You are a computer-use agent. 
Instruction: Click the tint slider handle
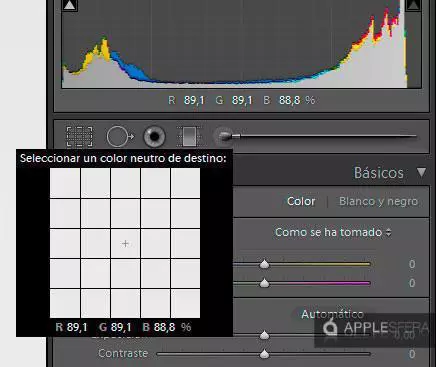(264, 283)
